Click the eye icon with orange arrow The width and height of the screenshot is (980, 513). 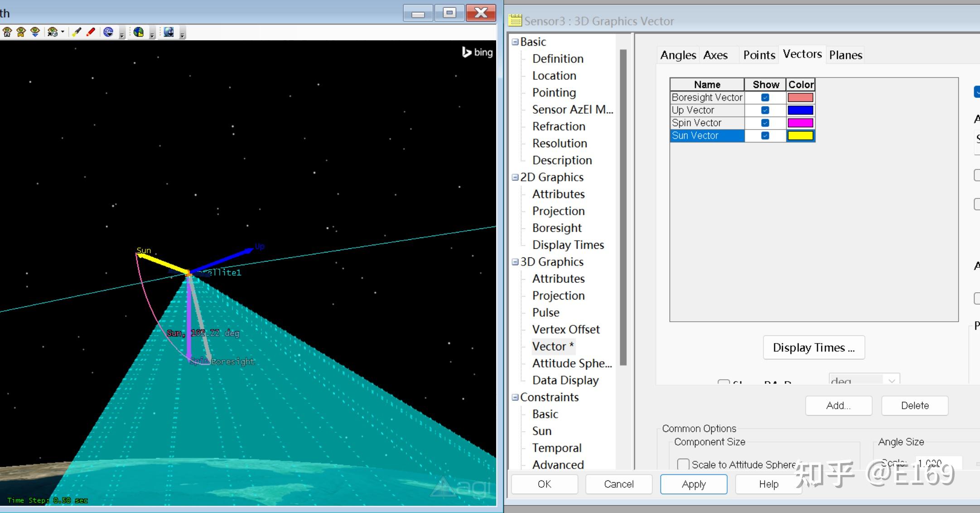[21, 32]
